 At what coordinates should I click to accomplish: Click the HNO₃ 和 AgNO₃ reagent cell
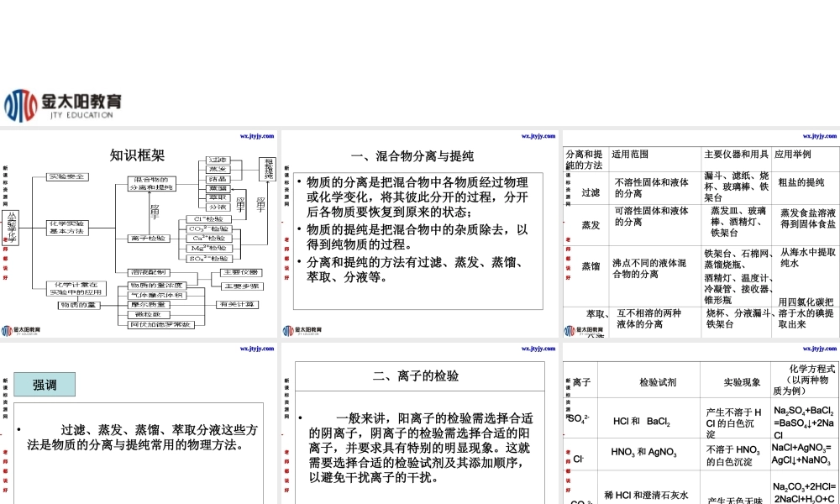tap(643, 453)
